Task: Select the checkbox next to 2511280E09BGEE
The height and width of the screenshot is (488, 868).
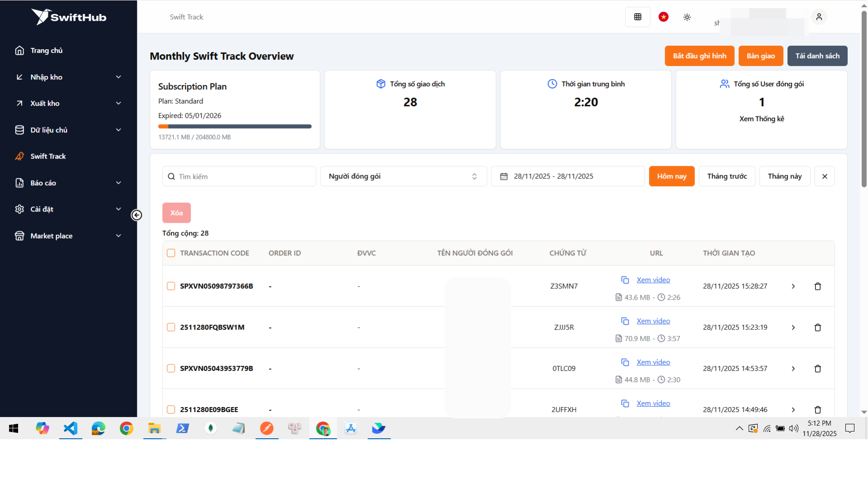Action: point(171,409)
